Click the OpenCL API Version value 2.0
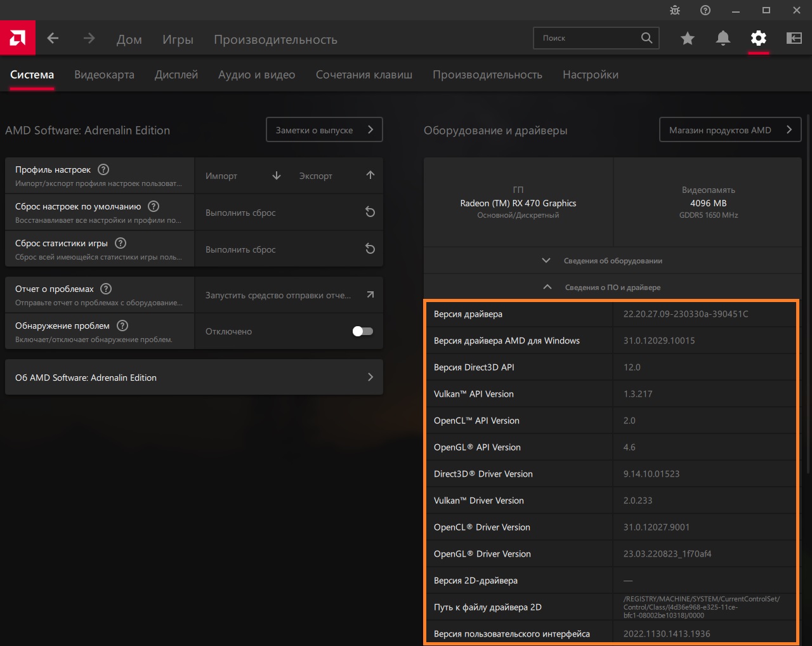The width and height of the screenshot is (812, 646). (629, 421)
